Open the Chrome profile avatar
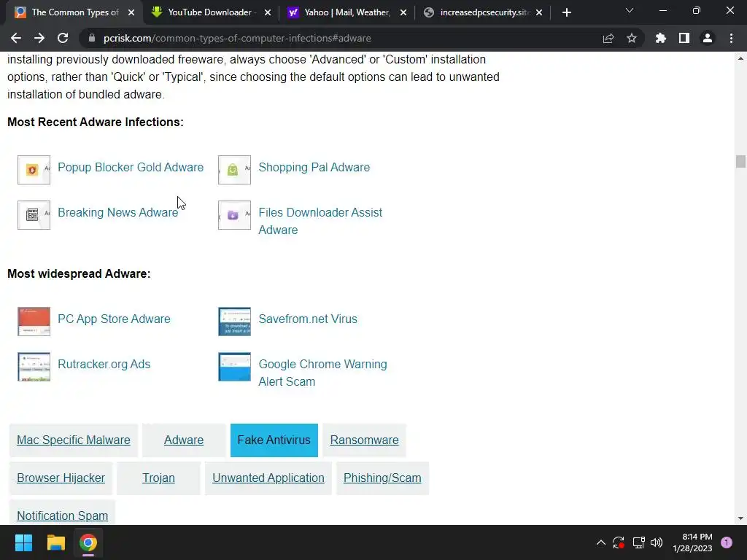Image resolution: width=747 pixels, height=560 pixels. tap(708, 38)
